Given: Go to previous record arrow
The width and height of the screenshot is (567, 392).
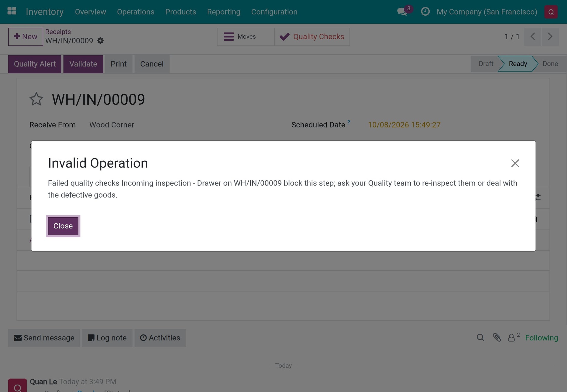Looking at the screenshot, I should pyautogui.click(x=533, y=37).
